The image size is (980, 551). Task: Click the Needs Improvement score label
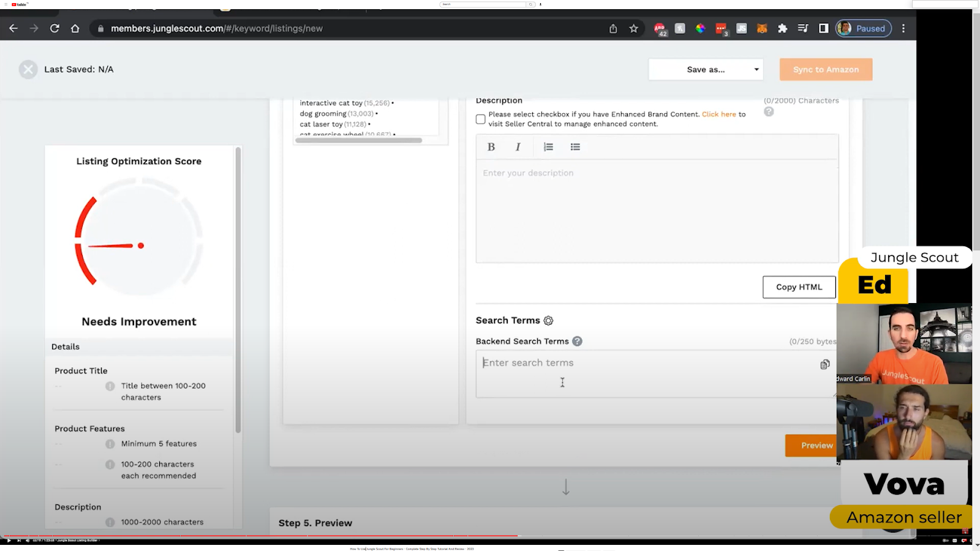[x=139, y=322]
